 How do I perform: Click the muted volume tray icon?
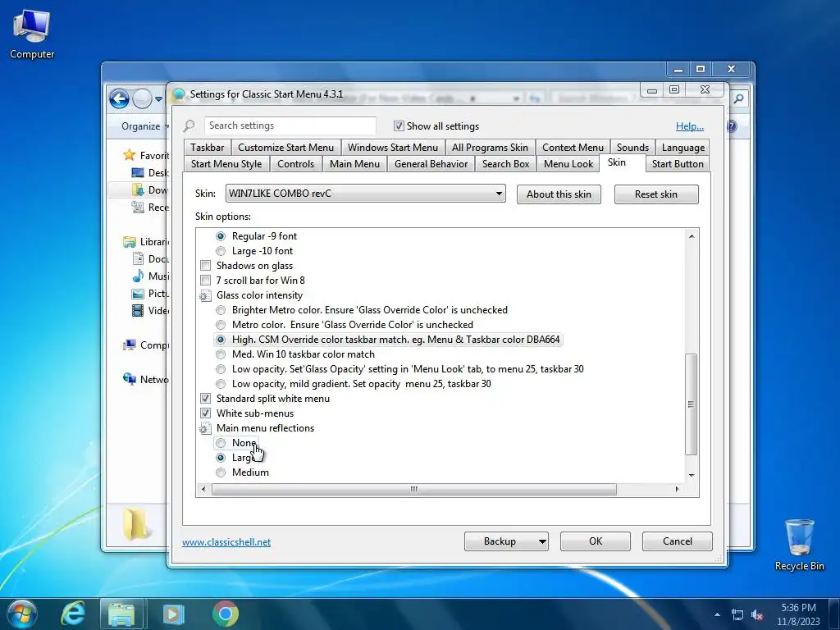[757, 614]
